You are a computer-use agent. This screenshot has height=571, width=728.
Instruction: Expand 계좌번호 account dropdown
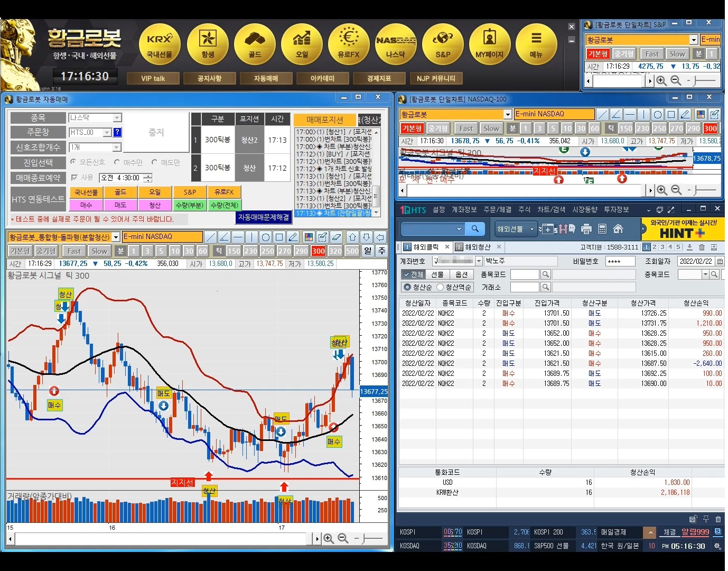479,261
